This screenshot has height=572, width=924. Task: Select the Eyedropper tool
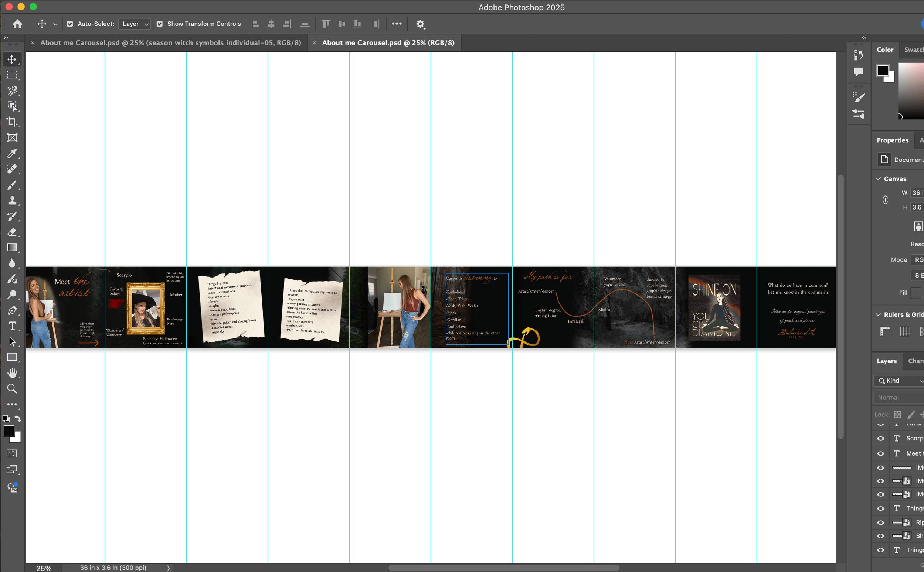click(x=12, y=153)
